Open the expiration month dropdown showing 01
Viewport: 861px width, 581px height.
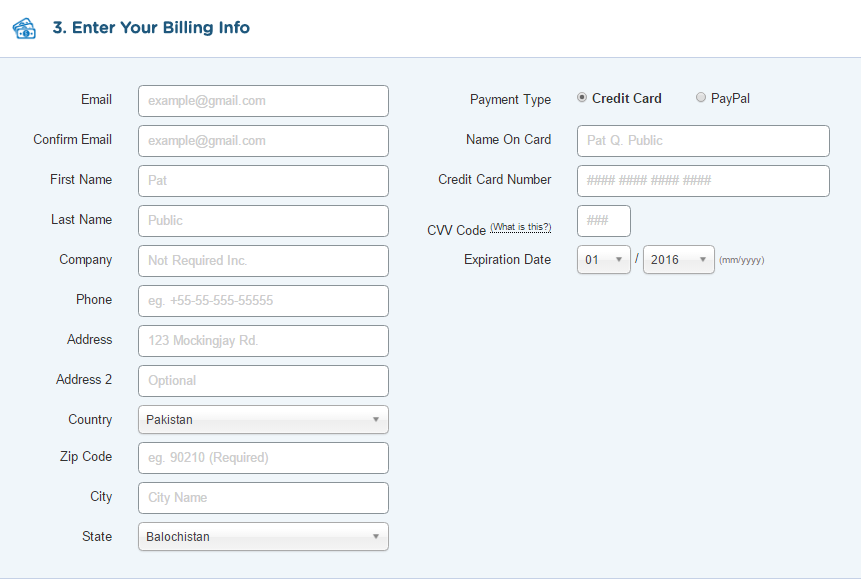pos(603,258)
